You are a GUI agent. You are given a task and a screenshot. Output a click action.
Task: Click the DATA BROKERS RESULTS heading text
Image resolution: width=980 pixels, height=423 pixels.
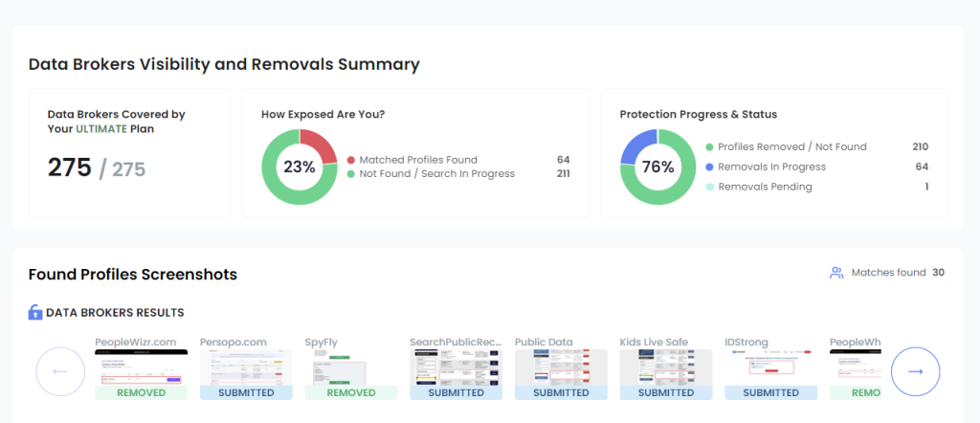(x=115, y=312)
